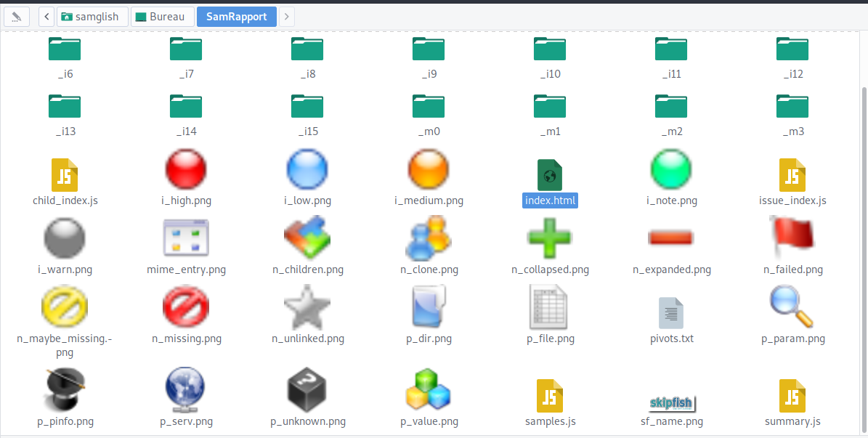
Task: Select the mime_entry.png window thumbnail
Action: click(x=186, y=239)
